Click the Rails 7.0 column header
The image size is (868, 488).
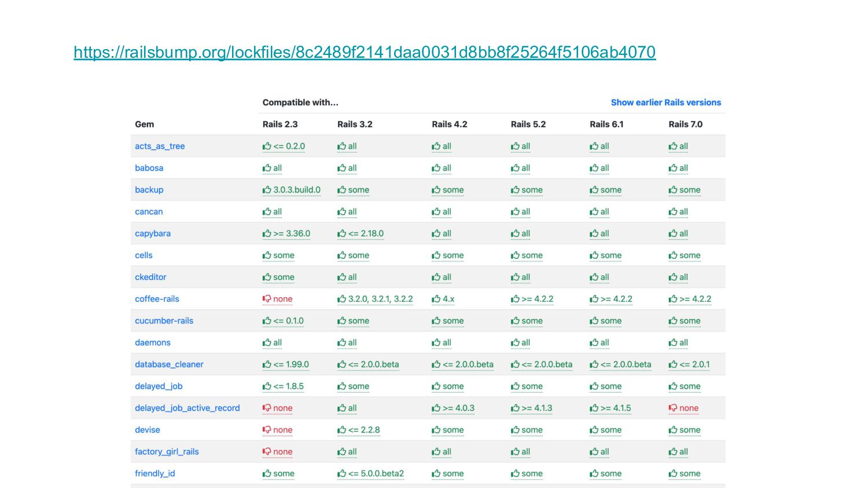click(x=686, y=124)
